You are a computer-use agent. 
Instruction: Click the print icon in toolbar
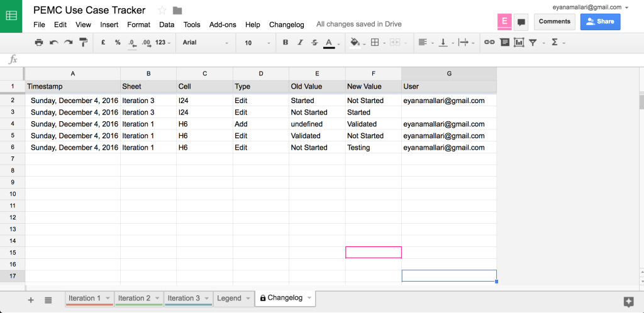[39, 43]
